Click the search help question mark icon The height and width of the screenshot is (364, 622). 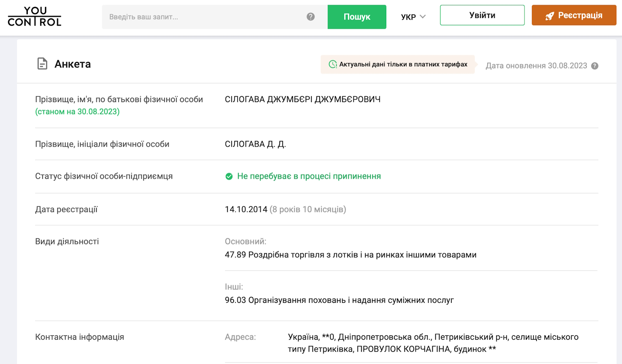[x=311, y=17]
